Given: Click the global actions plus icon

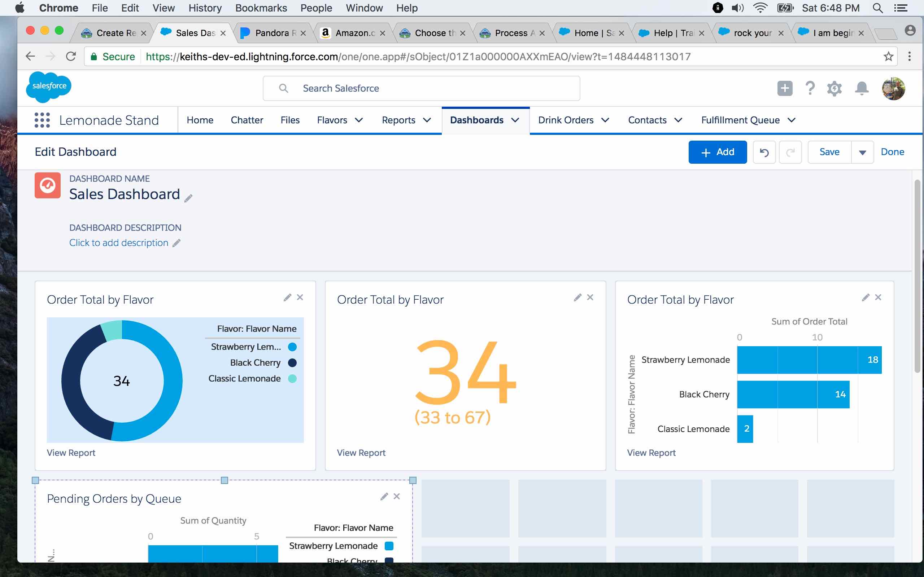Looking at the screenshot, I should point(785,89).
